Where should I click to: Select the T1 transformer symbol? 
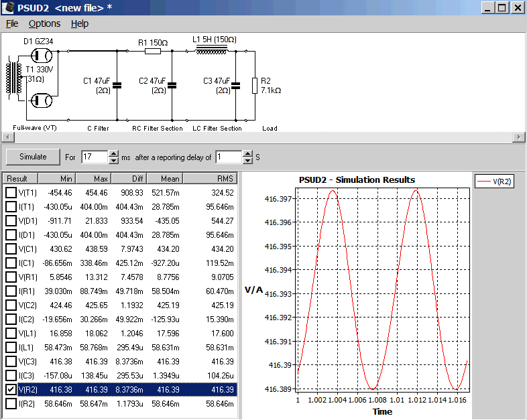click(x=14, y=78)
